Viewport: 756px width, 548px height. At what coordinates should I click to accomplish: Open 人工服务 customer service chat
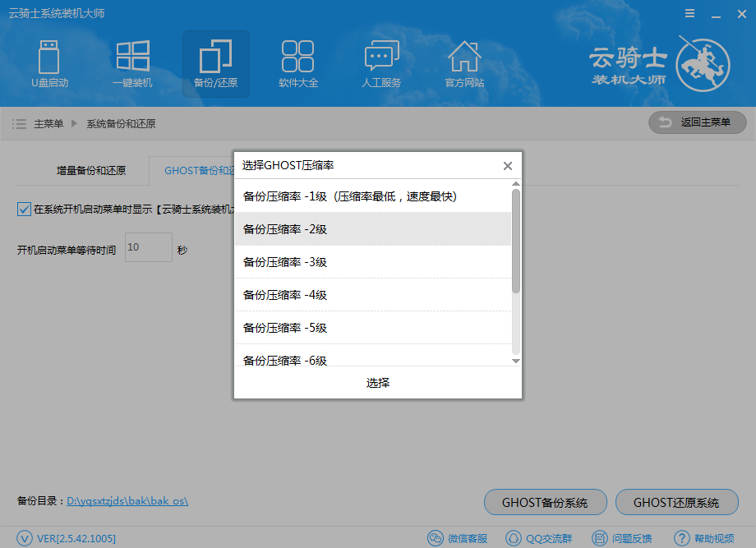(381, 64)
